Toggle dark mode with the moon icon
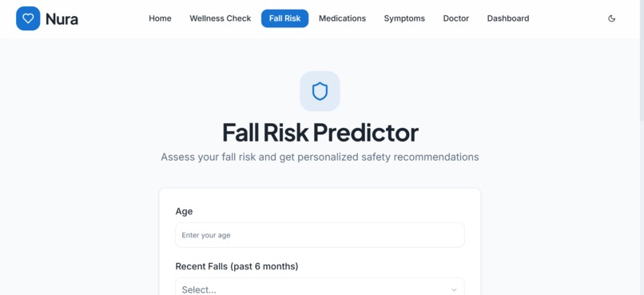 tap(611, 18)
